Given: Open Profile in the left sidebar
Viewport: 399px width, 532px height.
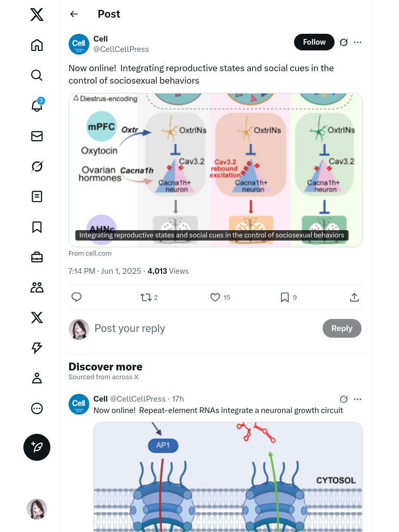Looking at the screenshot, I should [37, 378].
